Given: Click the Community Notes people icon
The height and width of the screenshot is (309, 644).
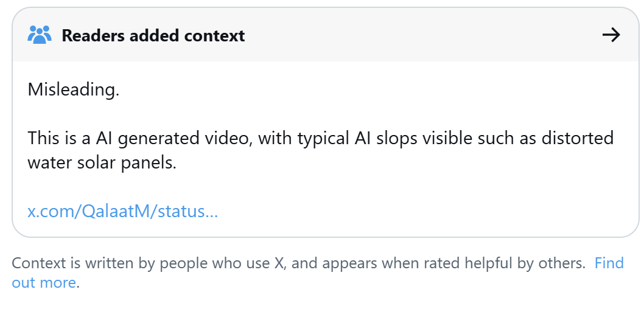Looking at the screenshot, I should click(40, 35).
